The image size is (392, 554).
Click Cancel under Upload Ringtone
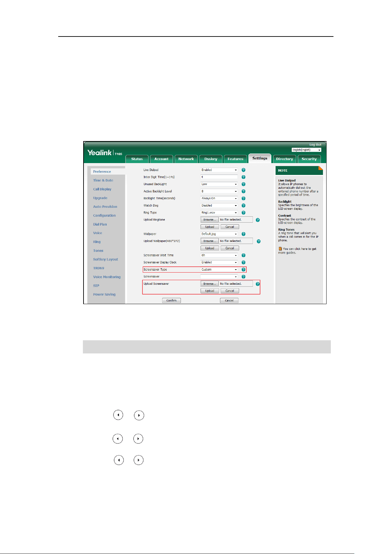[230, 227]
